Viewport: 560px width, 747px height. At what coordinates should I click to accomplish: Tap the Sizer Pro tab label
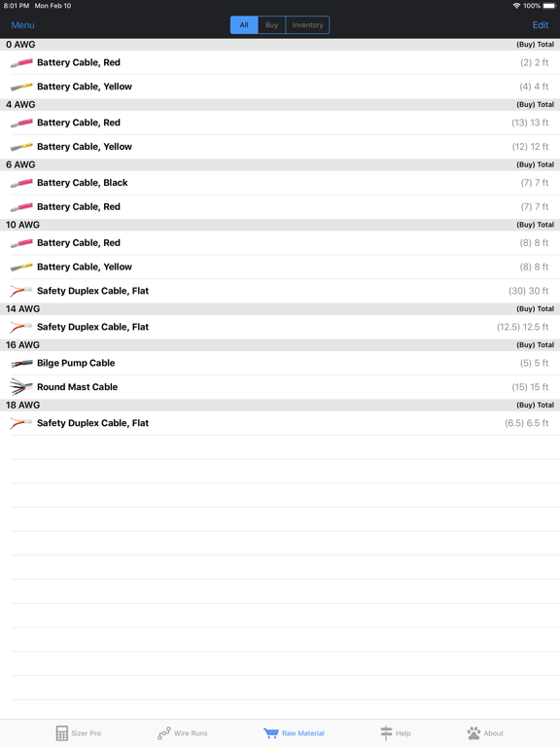click(x=87, y=733)
